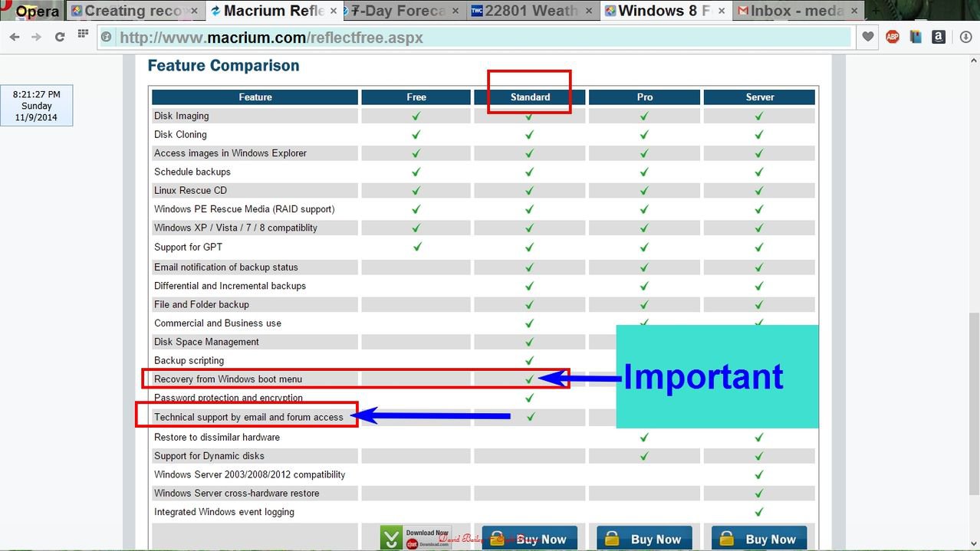Add page to bookmarks with heart icon
The image size is (980, 551).
tap(868, 37)
